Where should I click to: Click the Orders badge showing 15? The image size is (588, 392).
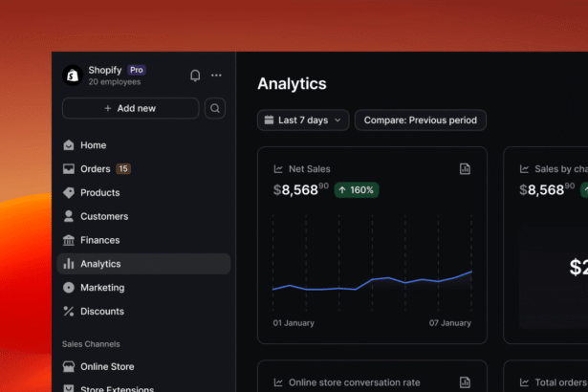(123, 169)
